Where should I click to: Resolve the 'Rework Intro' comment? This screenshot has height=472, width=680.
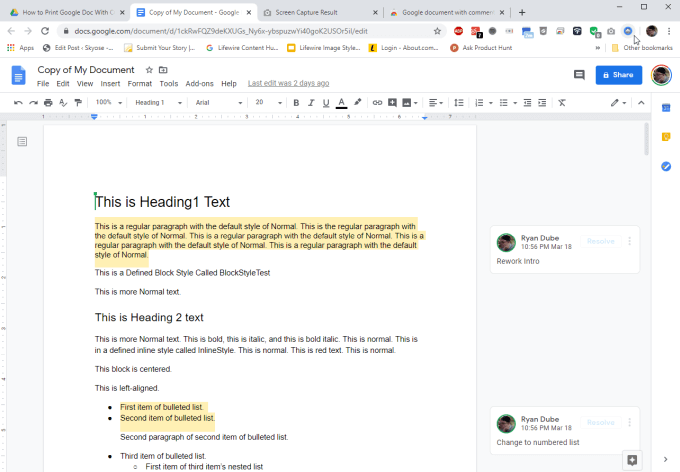tap(601, 241)
